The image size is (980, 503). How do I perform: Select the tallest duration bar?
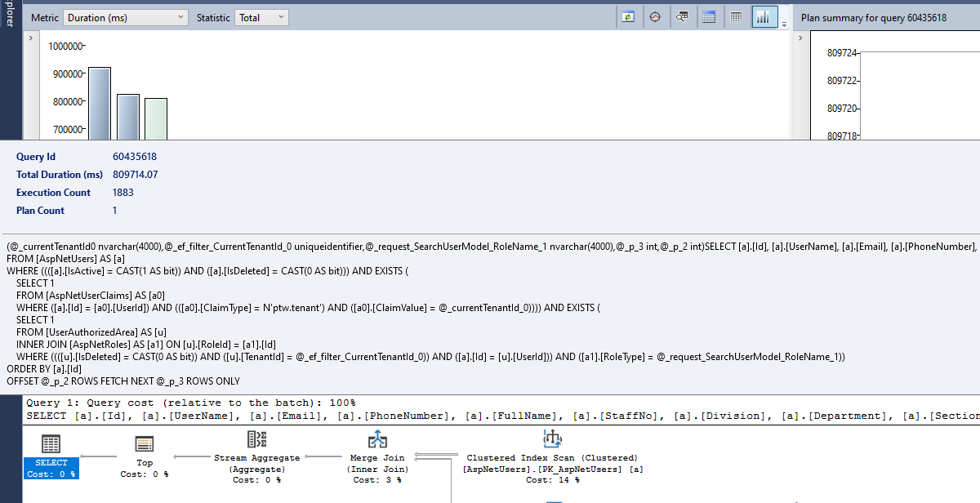(x=99, y=104)
